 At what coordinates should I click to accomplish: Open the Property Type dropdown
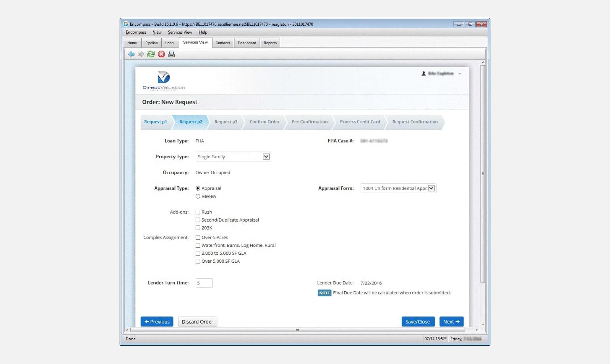coord(233,157)
